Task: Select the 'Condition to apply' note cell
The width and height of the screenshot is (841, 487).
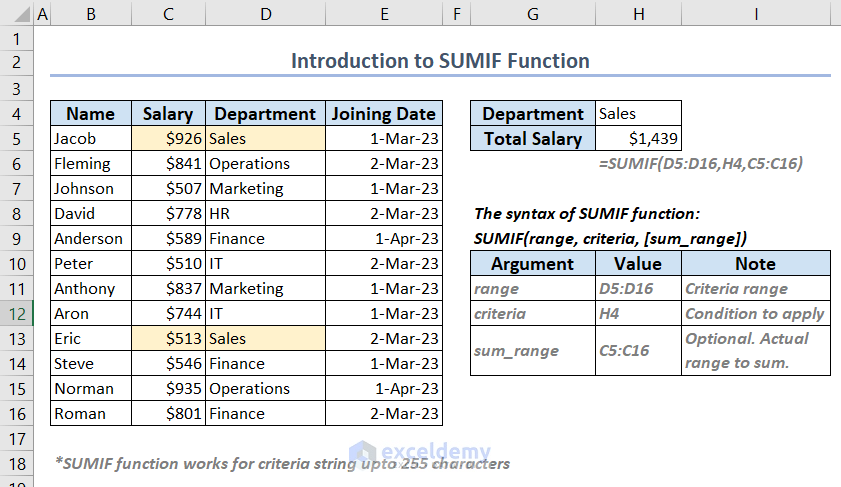Action: [756, 313]
